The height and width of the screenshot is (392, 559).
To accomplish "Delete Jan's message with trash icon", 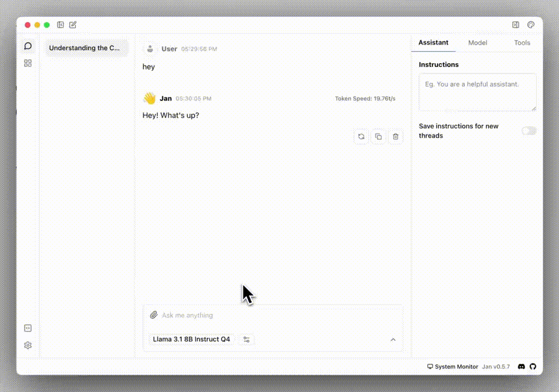I will coord(396,136).
